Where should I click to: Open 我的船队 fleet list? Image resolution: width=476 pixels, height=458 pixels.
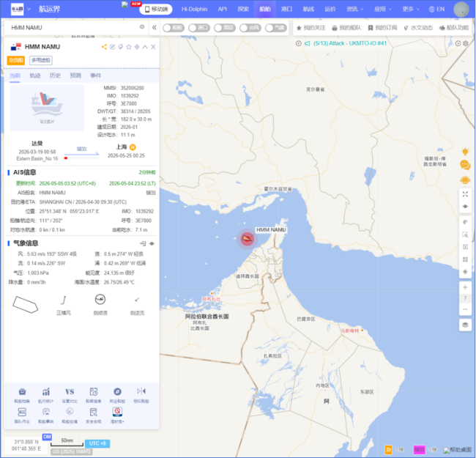tap(346, 28)
